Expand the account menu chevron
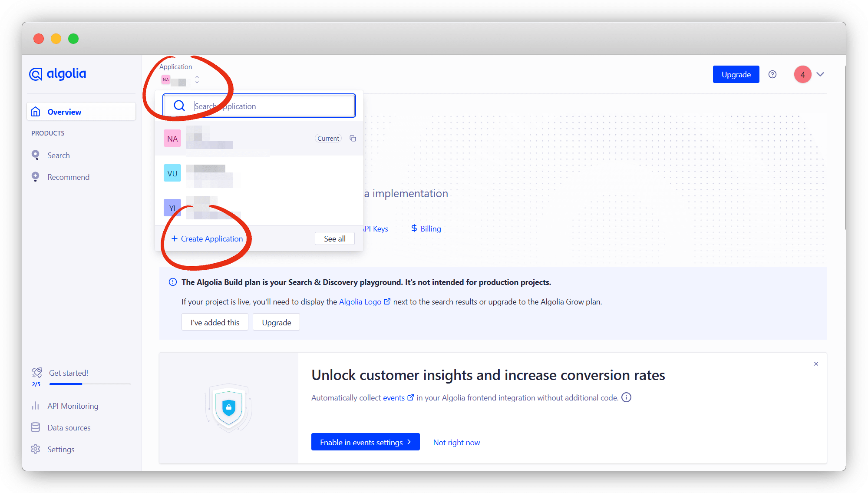The width and height of the screenshot is (868, 493). coord(820,74)
